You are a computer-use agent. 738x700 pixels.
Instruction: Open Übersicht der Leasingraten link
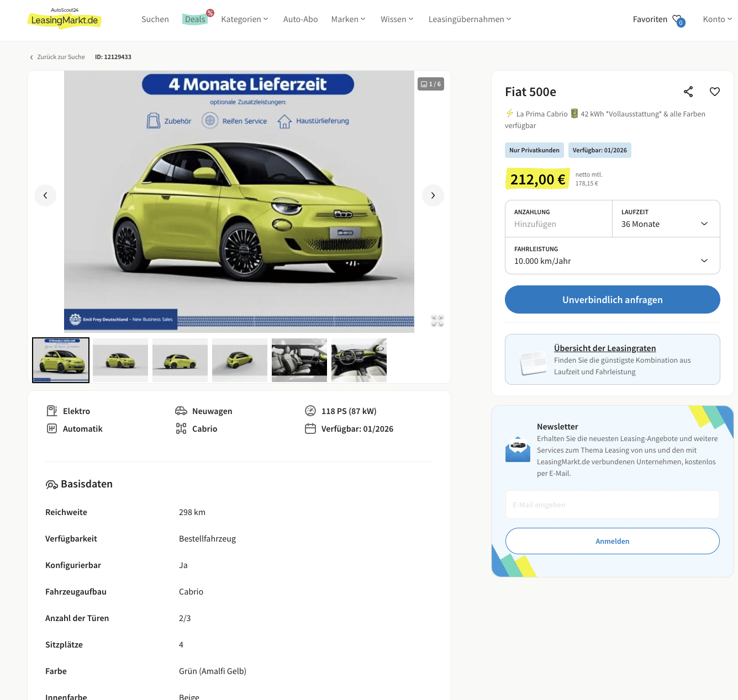click(605, 348)
